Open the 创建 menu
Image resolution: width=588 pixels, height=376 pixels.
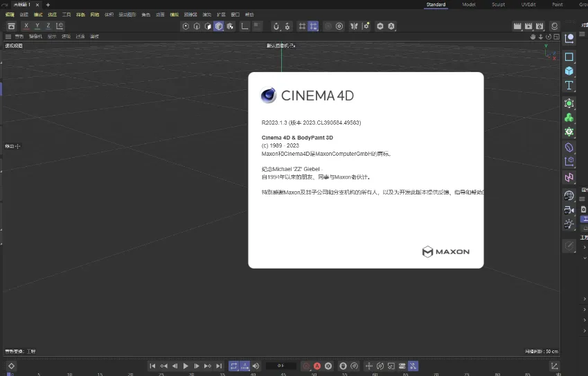[24, 15]
